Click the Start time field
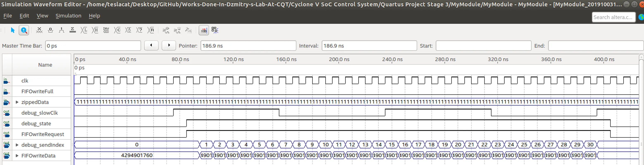This screenshot has width=644, height=165. pos(483,46)
